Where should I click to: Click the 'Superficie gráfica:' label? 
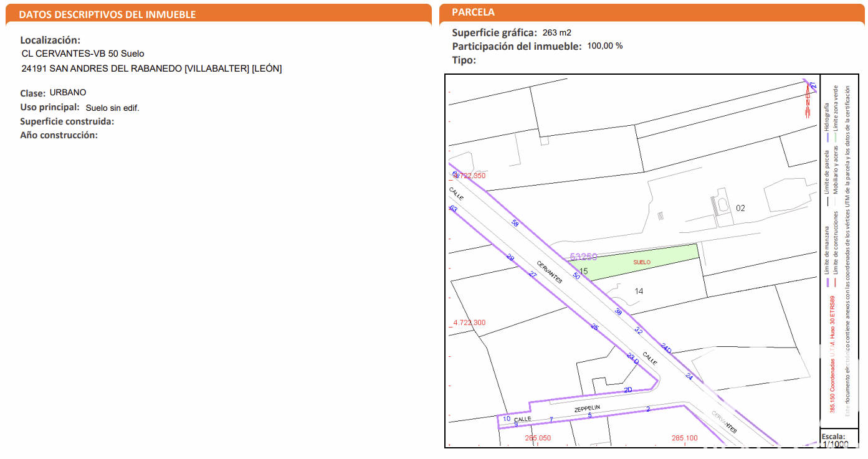pos(494,32)
